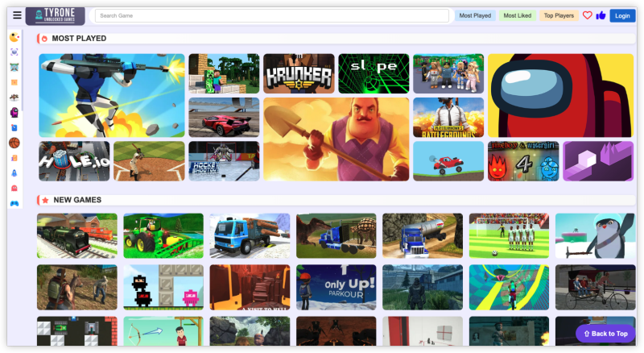Open the Krunker game thumbnail
Image resolution: width=644 pixels, height=353 pixels.
[299, 73]
